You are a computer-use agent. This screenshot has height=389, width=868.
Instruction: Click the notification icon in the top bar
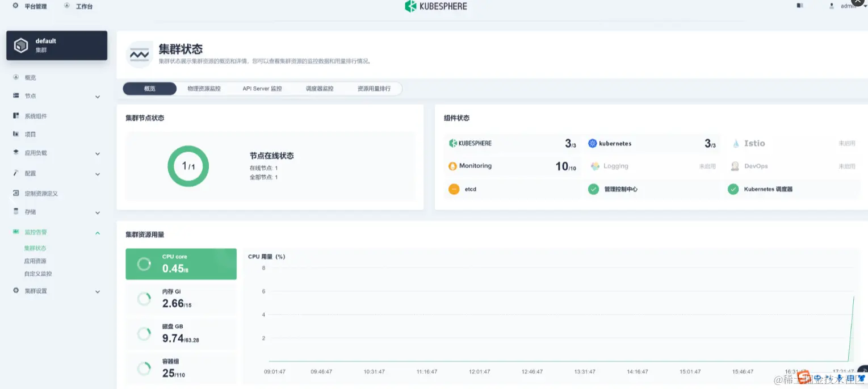(x=799, y=6)
